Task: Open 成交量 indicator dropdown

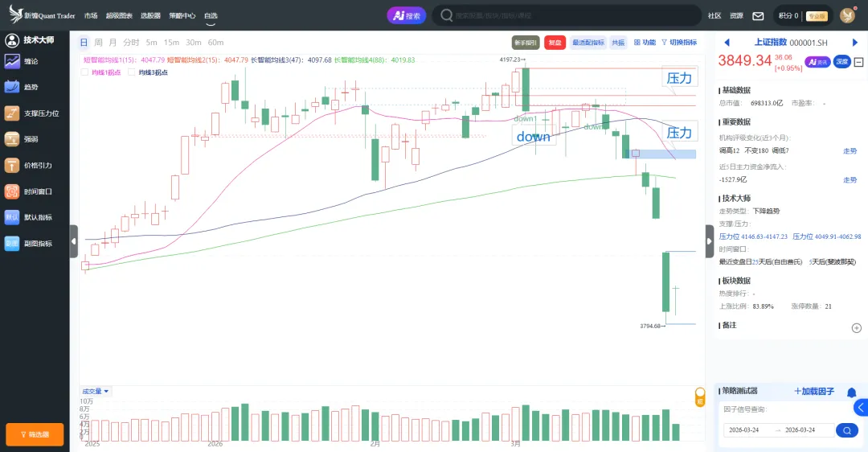Action: [95, 391]
